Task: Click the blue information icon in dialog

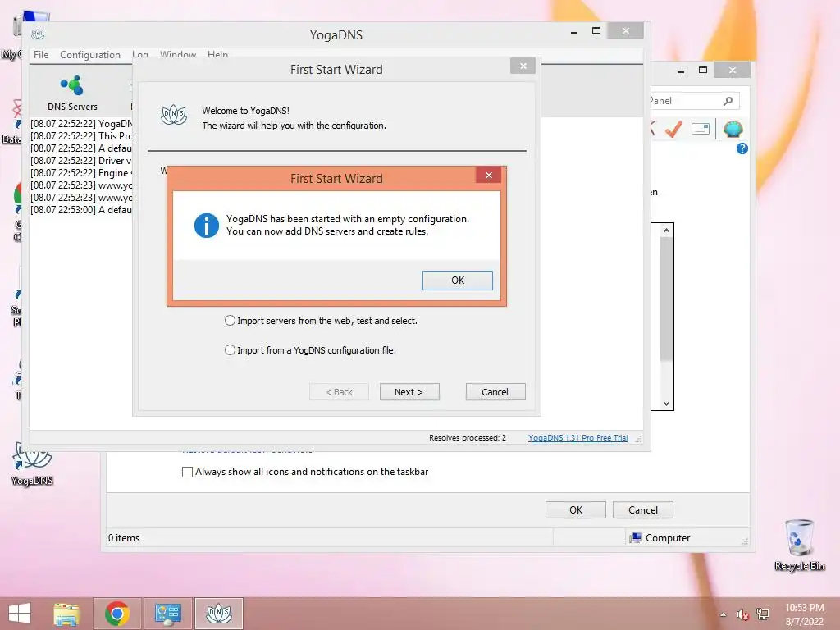Action: click(x=206, y=225)
